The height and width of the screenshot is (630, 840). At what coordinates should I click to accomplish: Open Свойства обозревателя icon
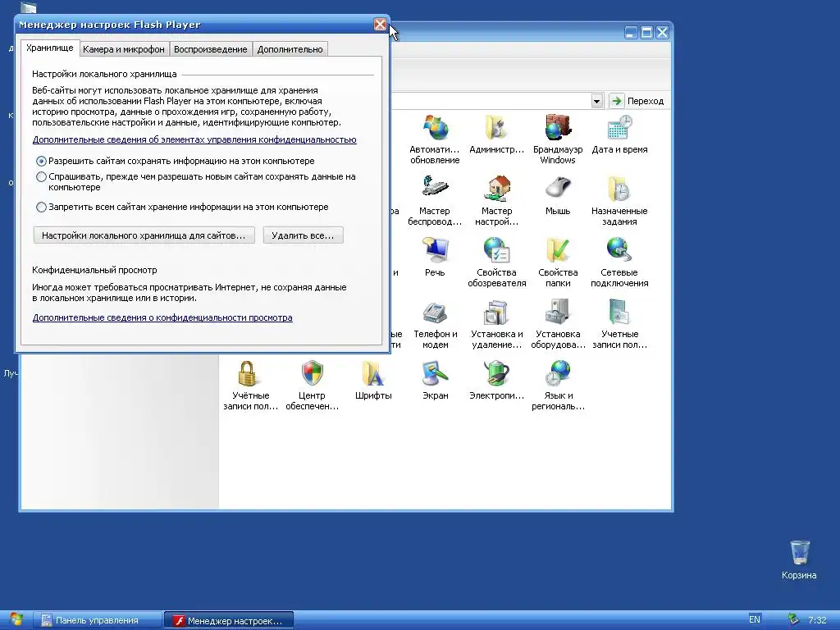point(496,249)
